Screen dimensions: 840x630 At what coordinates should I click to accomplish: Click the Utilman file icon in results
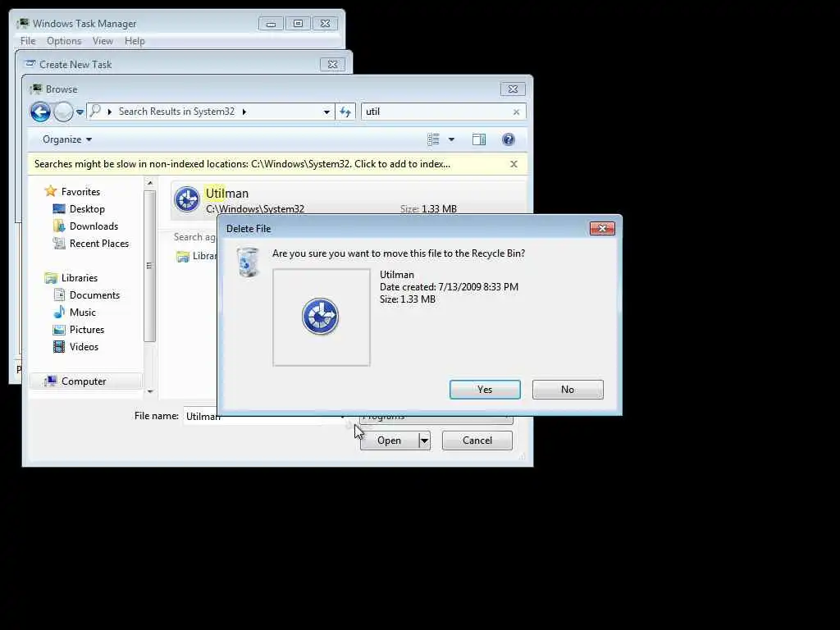coord(187,199)
